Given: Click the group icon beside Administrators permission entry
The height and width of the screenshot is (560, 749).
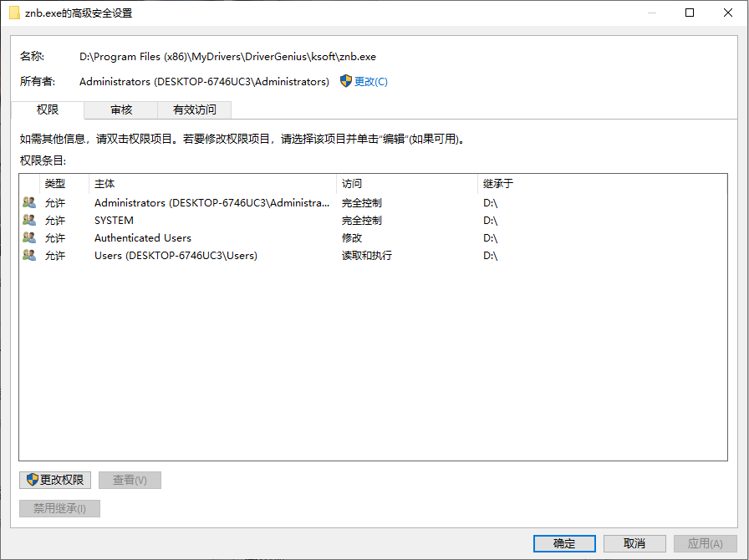Looking at the screenshot, I should click(28, 202).
